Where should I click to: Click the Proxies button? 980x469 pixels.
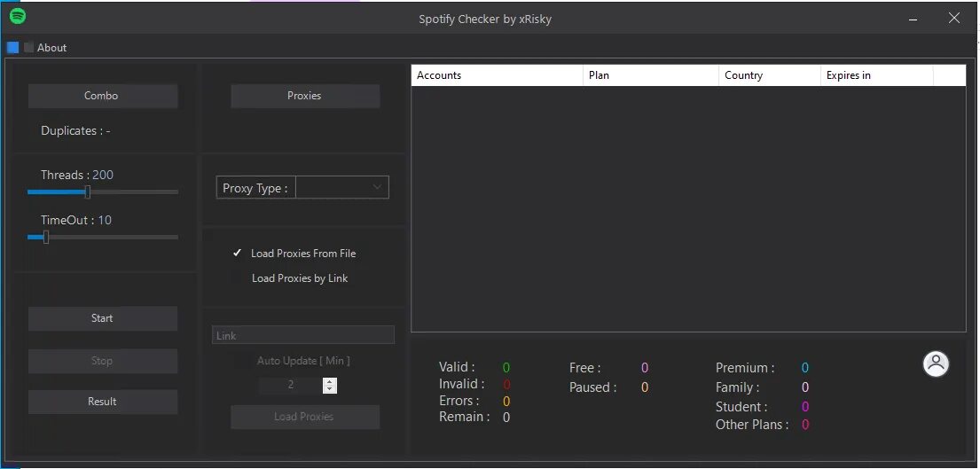click(305, 96)
